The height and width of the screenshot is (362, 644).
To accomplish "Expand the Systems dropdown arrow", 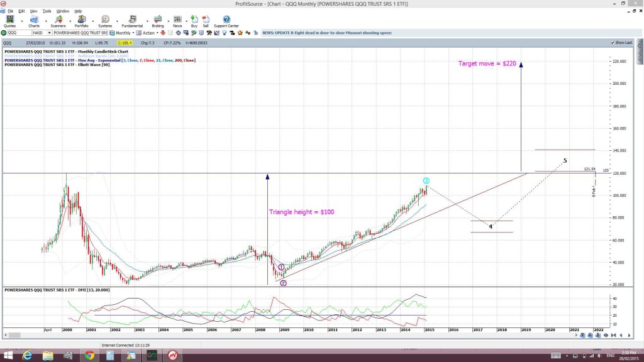I will [x=116, y=21].
